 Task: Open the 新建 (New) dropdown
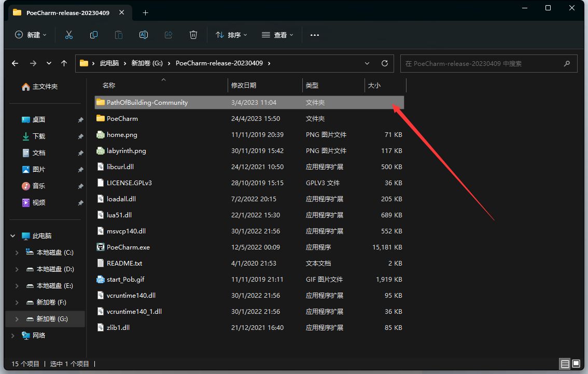31,35
